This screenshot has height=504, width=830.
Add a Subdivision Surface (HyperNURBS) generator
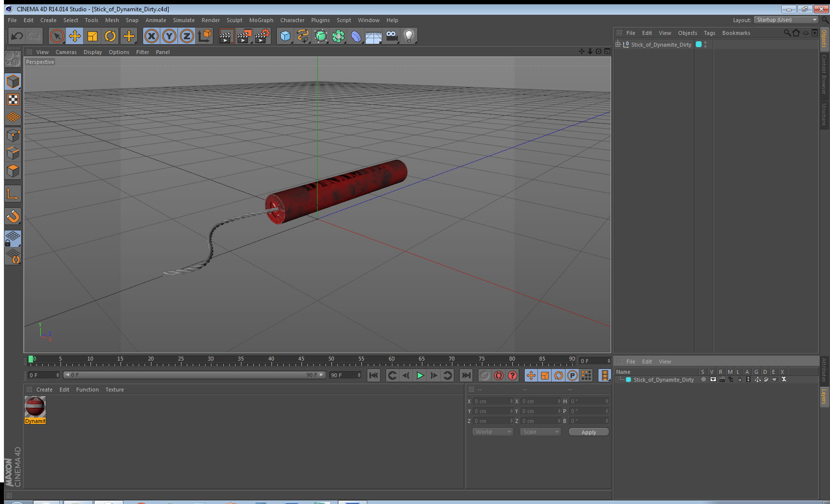pyautogui.click(x=321, y=36)
